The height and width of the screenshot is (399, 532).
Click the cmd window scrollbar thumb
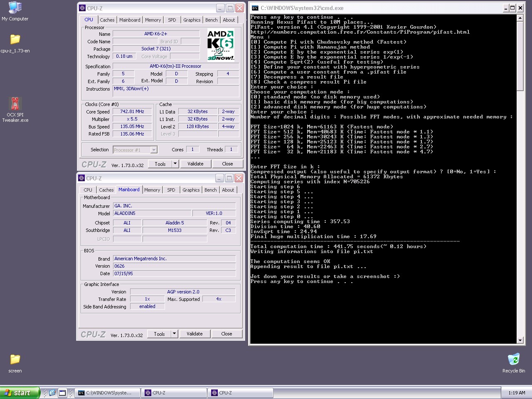coord(520,56)
